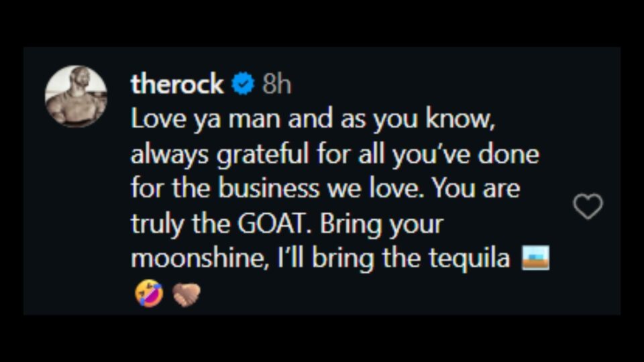Open therock's profile picture

tap(76, 97)
